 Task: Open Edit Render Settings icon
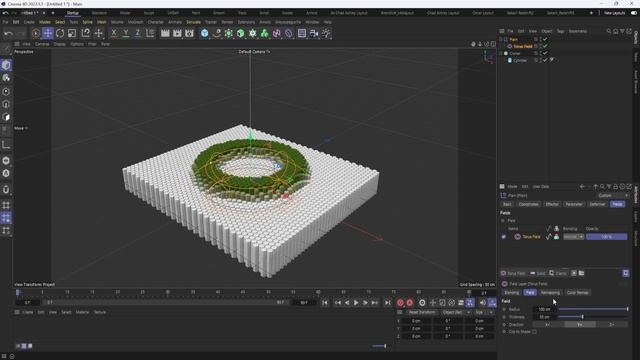pos(189,33)
